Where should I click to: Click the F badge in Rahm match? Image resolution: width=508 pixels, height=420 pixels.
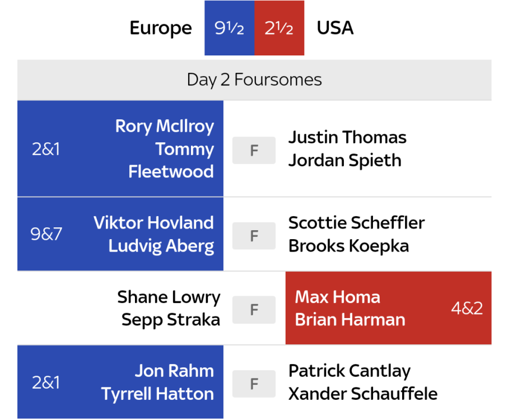click(254, 384)
